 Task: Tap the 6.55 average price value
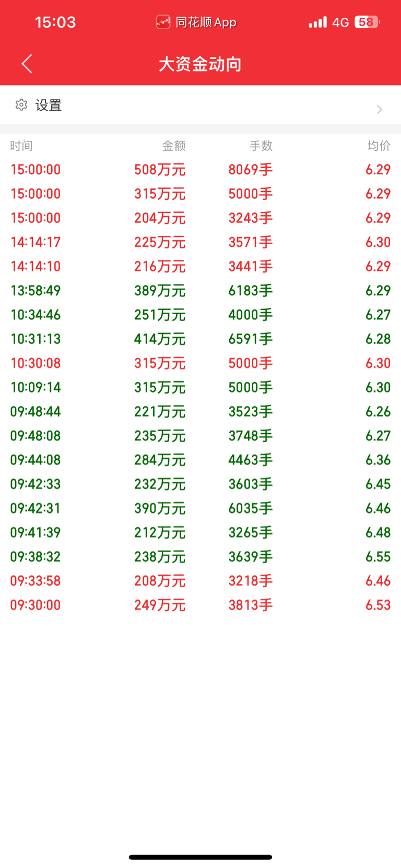coord(378,557)
